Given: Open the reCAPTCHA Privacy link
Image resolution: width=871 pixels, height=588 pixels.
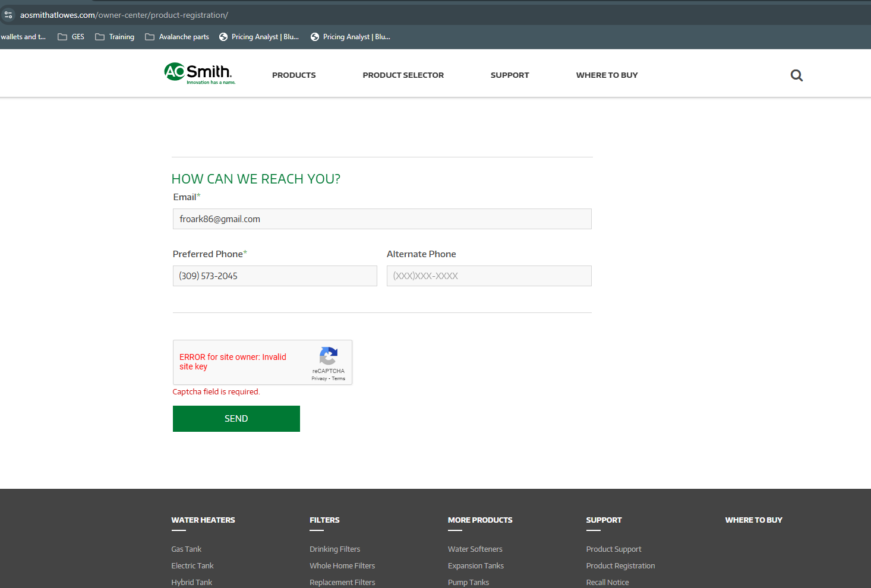Looking at the screenshot, I should pos(319,378).
